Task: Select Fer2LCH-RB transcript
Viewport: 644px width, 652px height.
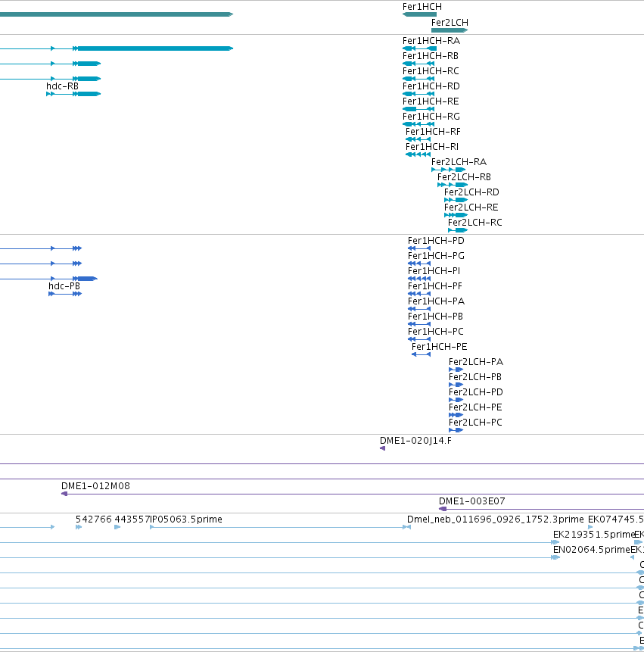Action: point(453,185)
